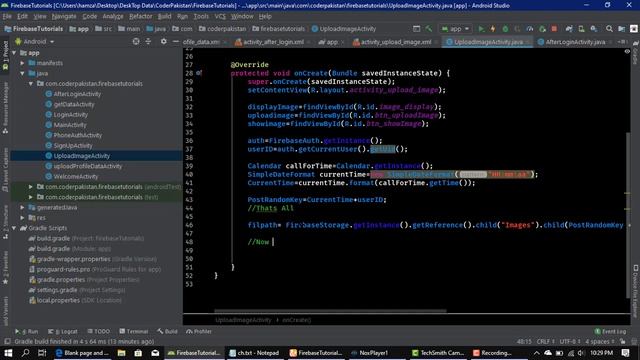Click the Apply Changes lightning icon
Screen dimensions: 640x360
(x=493, y=29)
